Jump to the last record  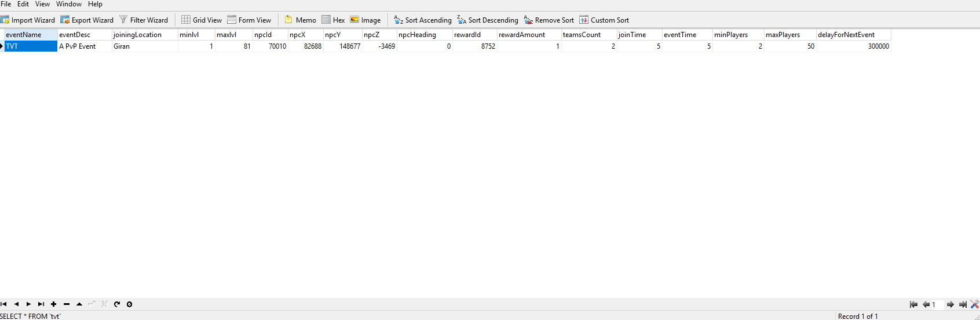[x=41, y=304]
